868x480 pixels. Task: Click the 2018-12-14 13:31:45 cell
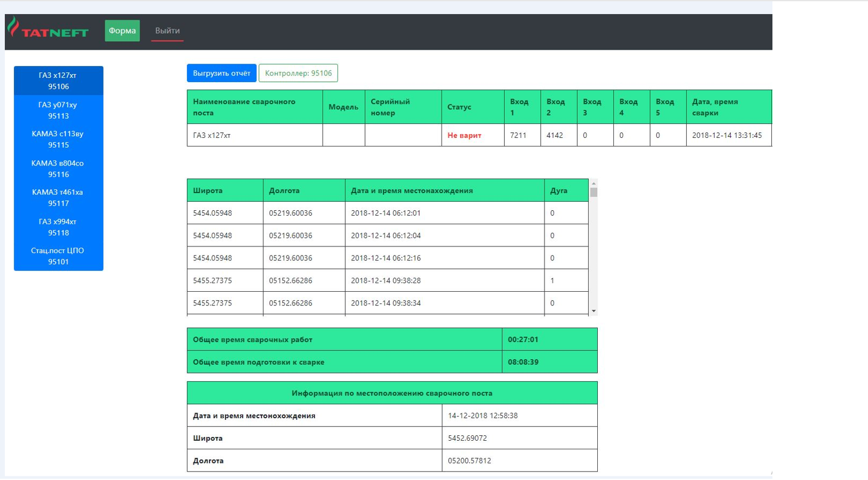tap(729, 135)
